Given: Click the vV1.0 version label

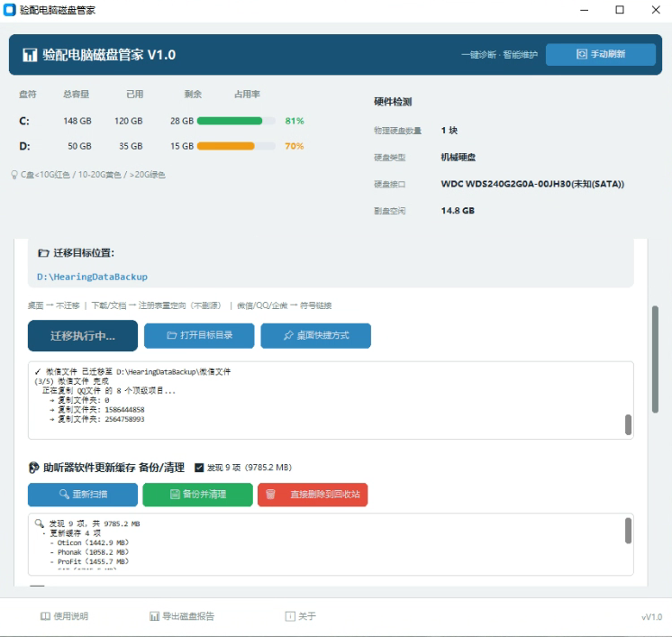Looking at the screenshot, I should (x=651, y=617).
